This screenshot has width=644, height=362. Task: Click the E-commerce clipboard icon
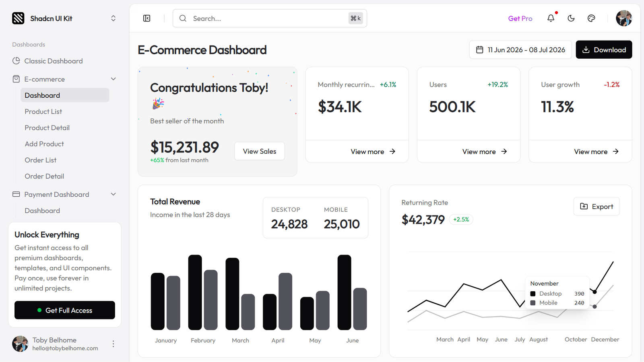16,79
